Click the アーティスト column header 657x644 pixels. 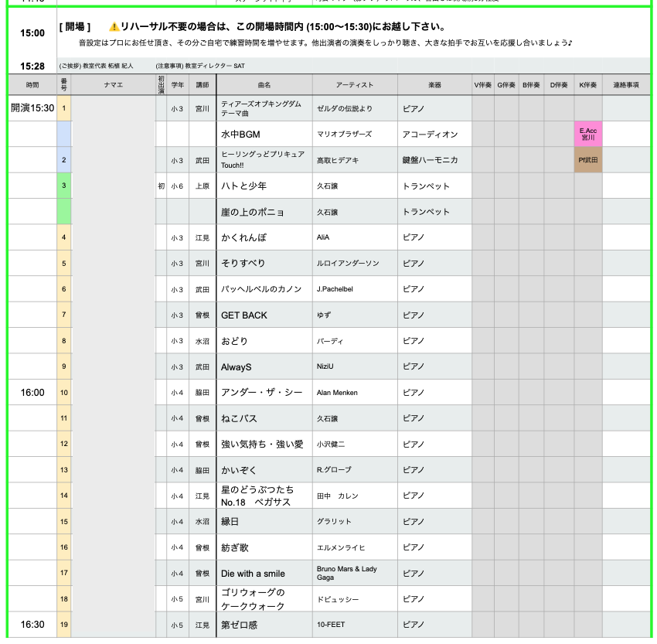click(355, 85)
